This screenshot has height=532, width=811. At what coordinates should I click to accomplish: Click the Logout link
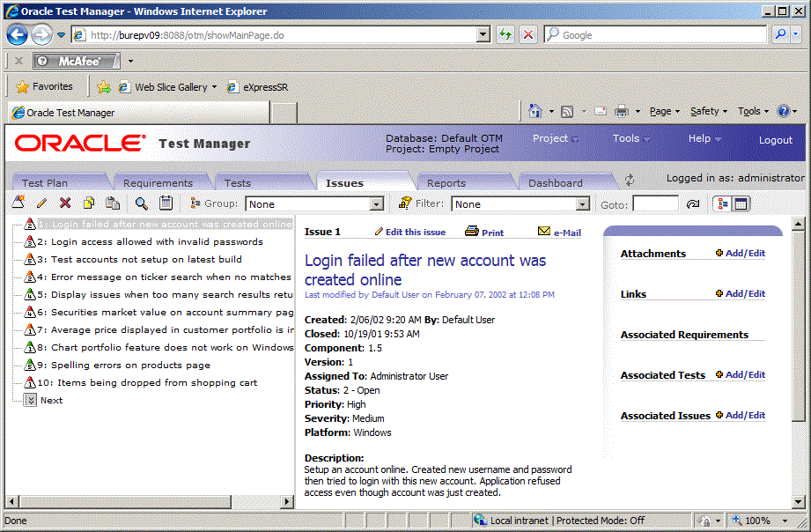775,140
